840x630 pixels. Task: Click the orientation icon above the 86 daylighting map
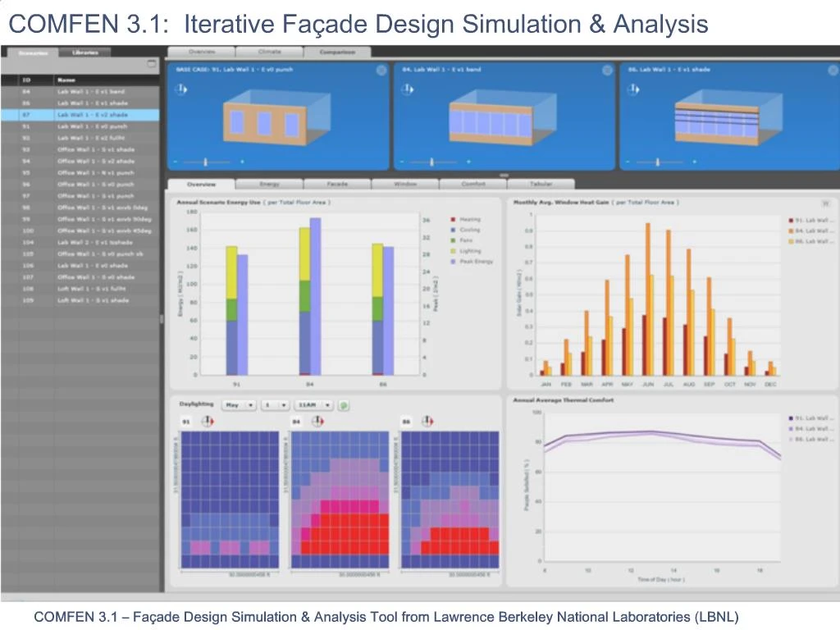point(425,421)
